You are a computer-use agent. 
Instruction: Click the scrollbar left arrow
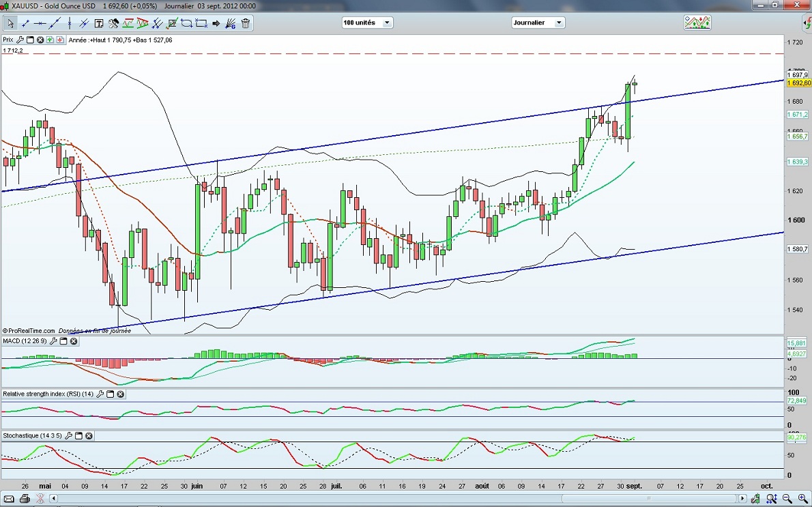coord(53,499)
